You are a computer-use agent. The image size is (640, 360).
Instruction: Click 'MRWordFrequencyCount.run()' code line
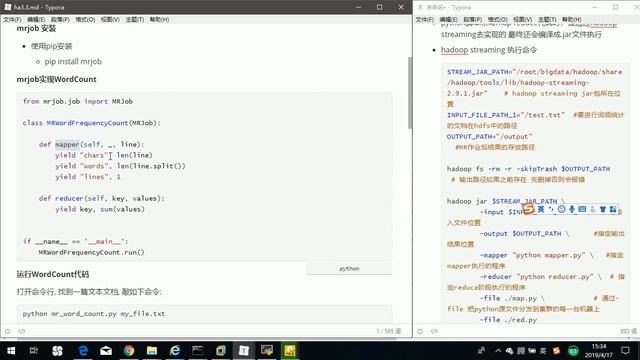91,252
